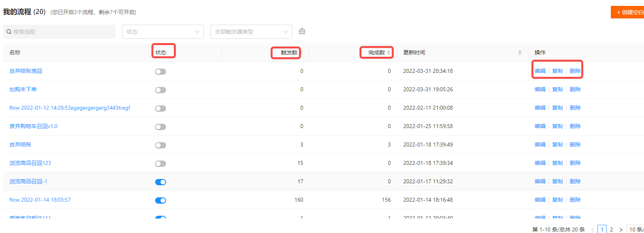The height and width of the screenshot is (233, 644).
Task: Sort by 触发数 column arrows
Action: pos(301,52)
